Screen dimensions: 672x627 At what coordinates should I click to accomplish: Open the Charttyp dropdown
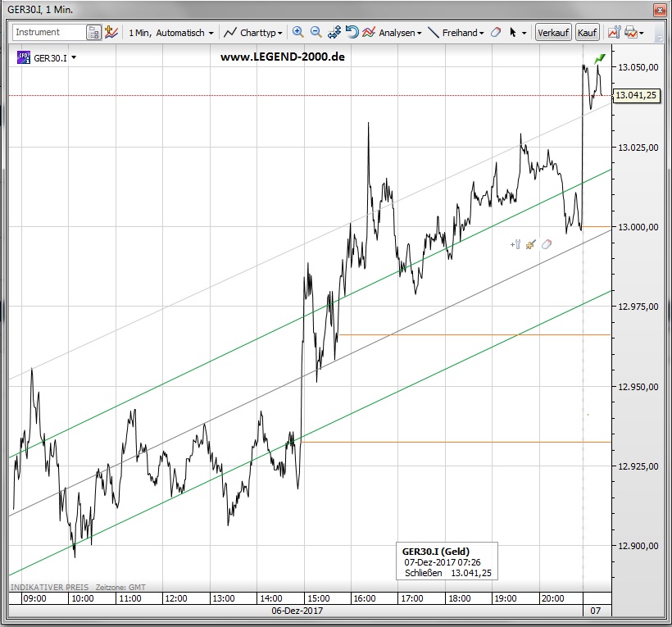[253, 33]
